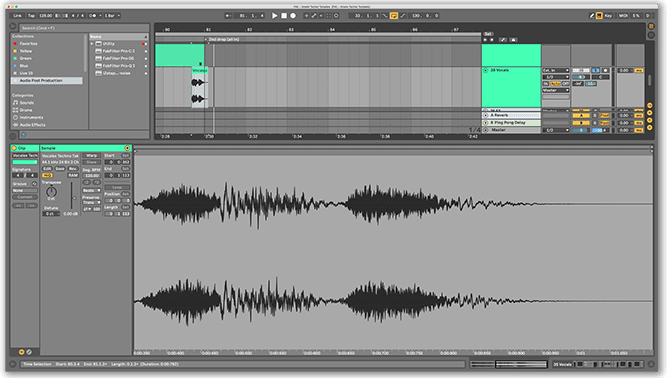Toggle computer MIDI keyboard icon
This screenshot has height=378, width=672.
click(x=599, y=15)
